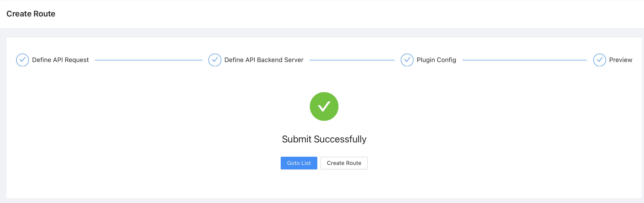The image size is (644, 203).
Task: Click the connector line after Define API Request
Action: (x=149, y=60)
